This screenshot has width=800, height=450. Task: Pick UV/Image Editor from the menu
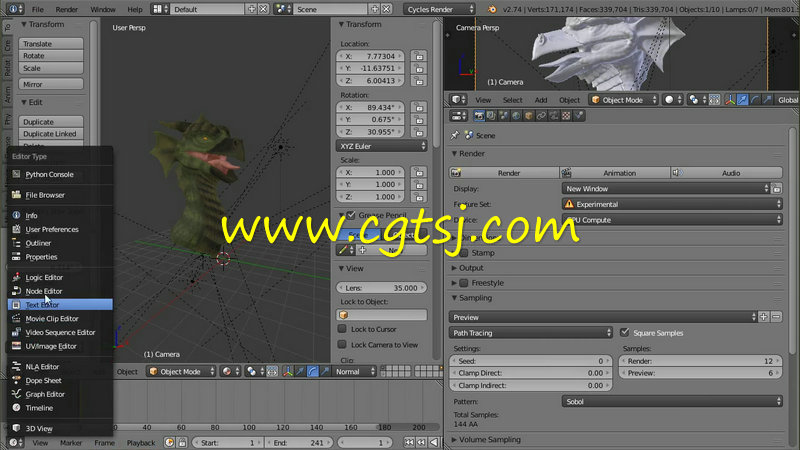(60, 346)
